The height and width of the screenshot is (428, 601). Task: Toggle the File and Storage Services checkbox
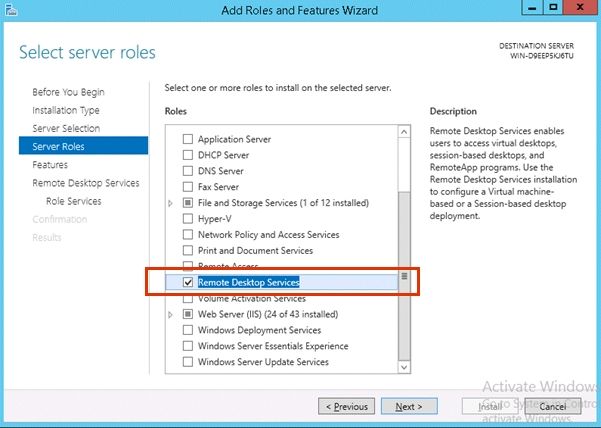pyautogui.click(x=188, y=203)
